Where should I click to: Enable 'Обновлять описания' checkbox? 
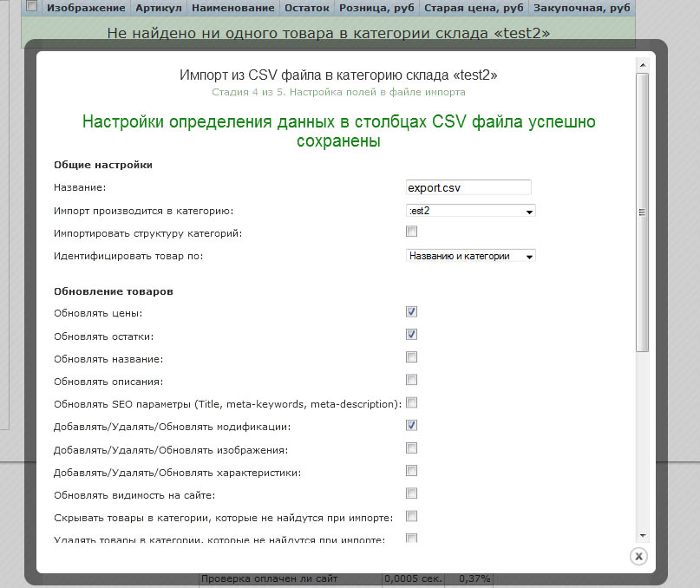[x=412, y=380]
